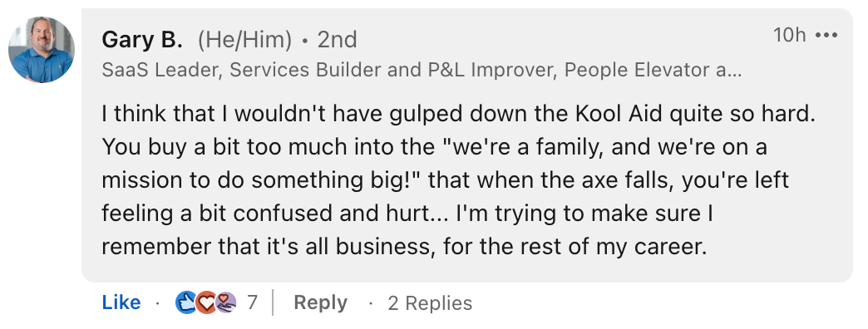The width and height of the screenshot is (868, 329).
Task: Click the red heart love reaction icon
Action: tap(206, 302)
